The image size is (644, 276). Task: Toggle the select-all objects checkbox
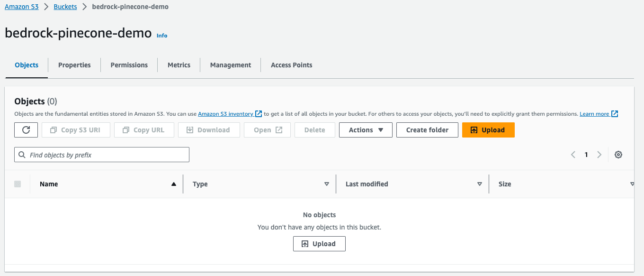[x=18, y=184]
